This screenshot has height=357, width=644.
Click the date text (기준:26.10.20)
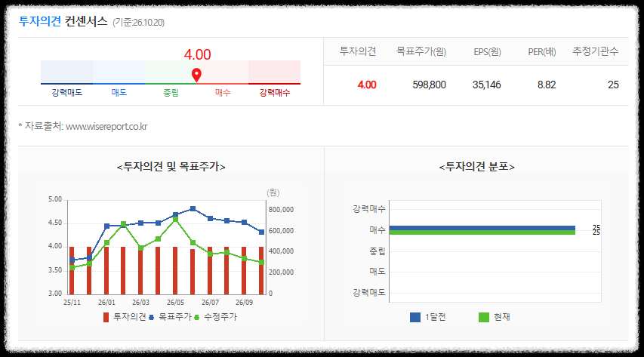coord(139,22)
